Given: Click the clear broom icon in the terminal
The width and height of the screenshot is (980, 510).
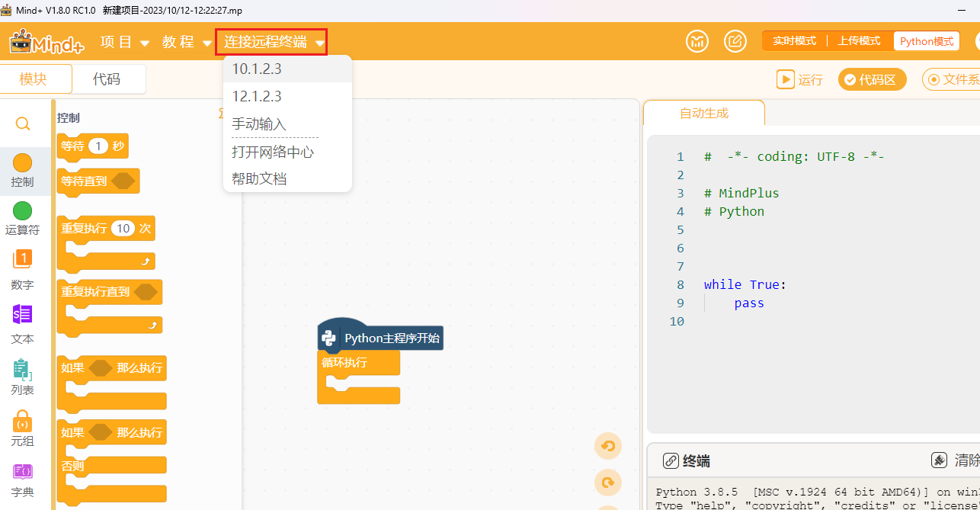Looking at the screenshot, I should click(940, 460).
